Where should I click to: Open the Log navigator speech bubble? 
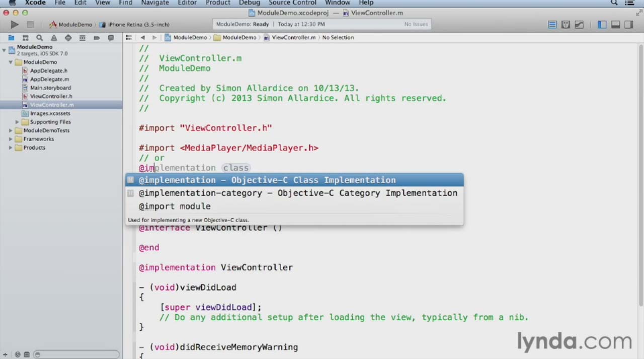111,38
